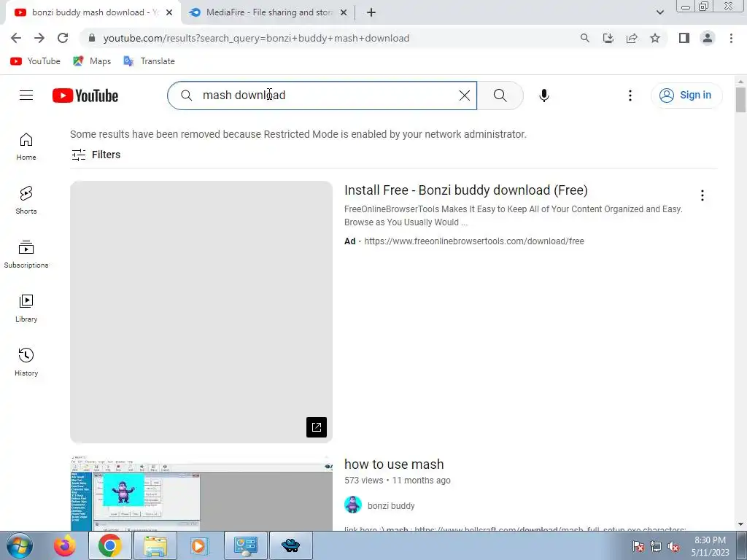The height and width of the screenshot is (560, 747).
Task: Open Subscriptions in the sidebar
Action: tap(26, 254)
